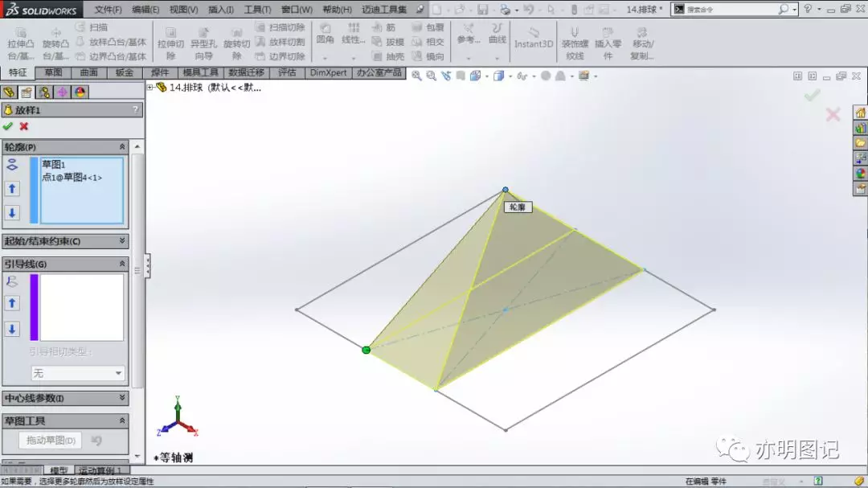Switch to the 曲面 command tab

pos(88,72)
